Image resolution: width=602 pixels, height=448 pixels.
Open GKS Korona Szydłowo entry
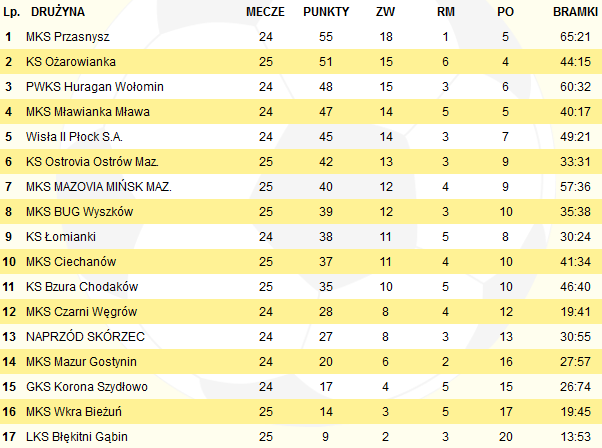87,387
